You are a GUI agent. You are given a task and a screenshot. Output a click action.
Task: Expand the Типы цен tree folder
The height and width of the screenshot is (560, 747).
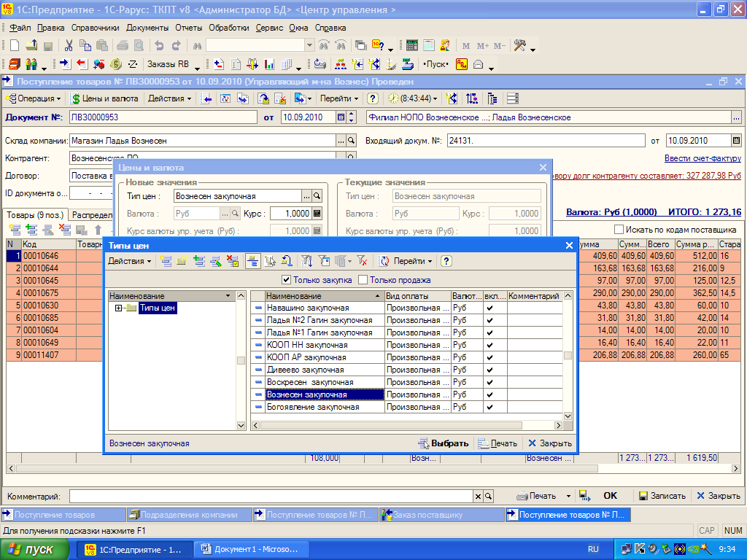coord(119,308)
